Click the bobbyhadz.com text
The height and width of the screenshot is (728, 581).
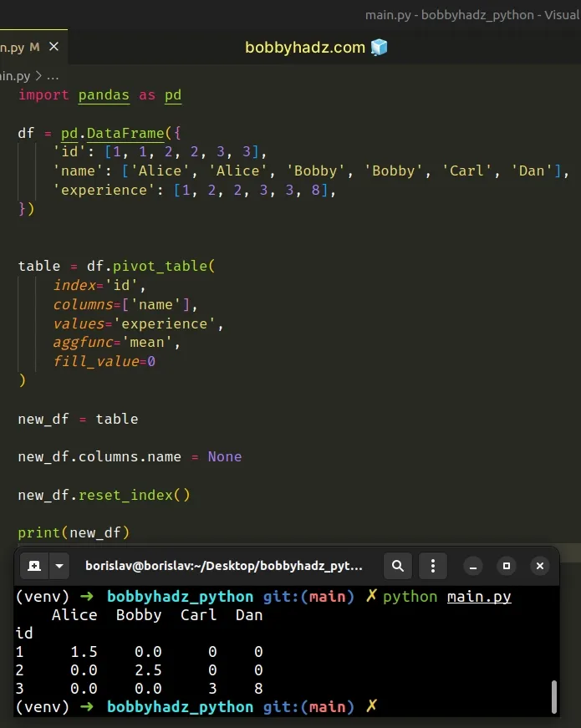305,48
